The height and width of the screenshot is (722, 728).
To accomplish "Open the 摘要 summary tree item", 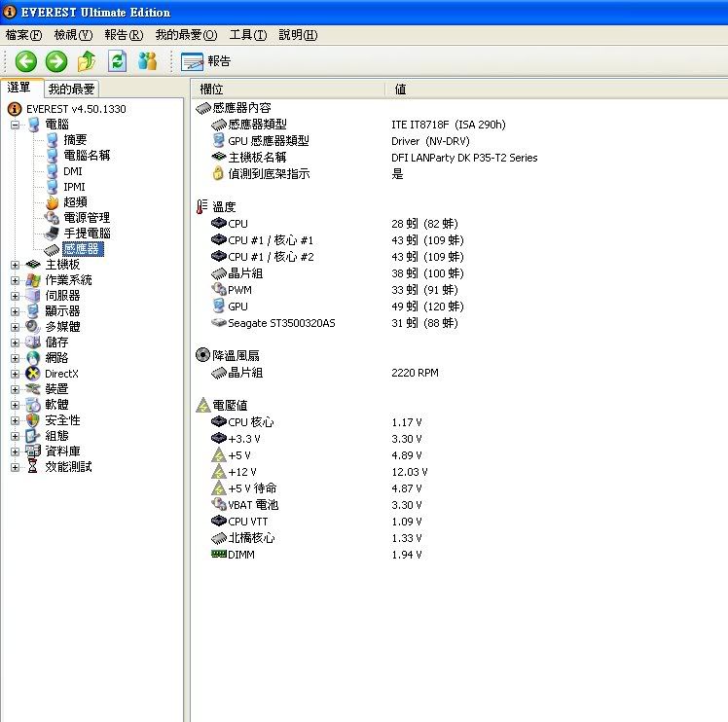I will [x=75, y=140].
